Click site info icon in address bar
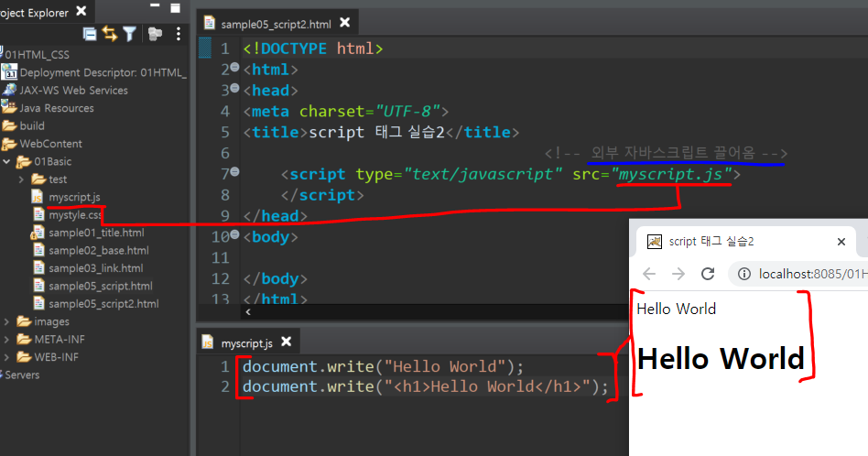Image resolution: width=868 pixels, height=456 pixels. [744, 274]
